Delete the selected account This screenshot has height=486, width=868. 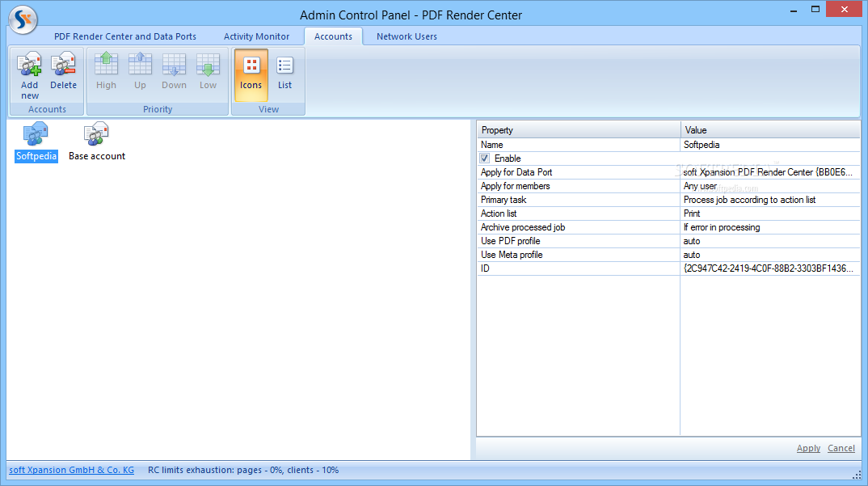pyautogui.click(x=63, y=71)
